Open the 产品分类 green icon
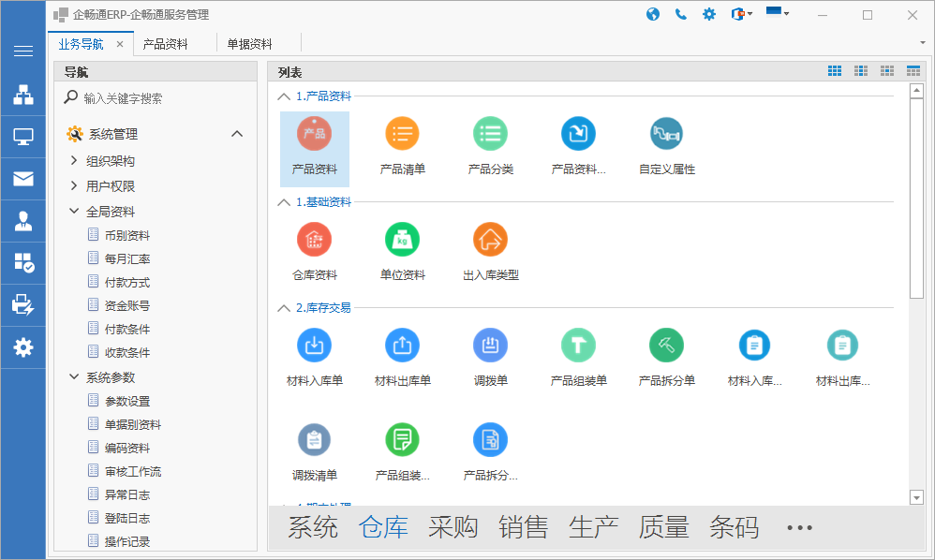 pyautogui.click(x=490, y=134)
